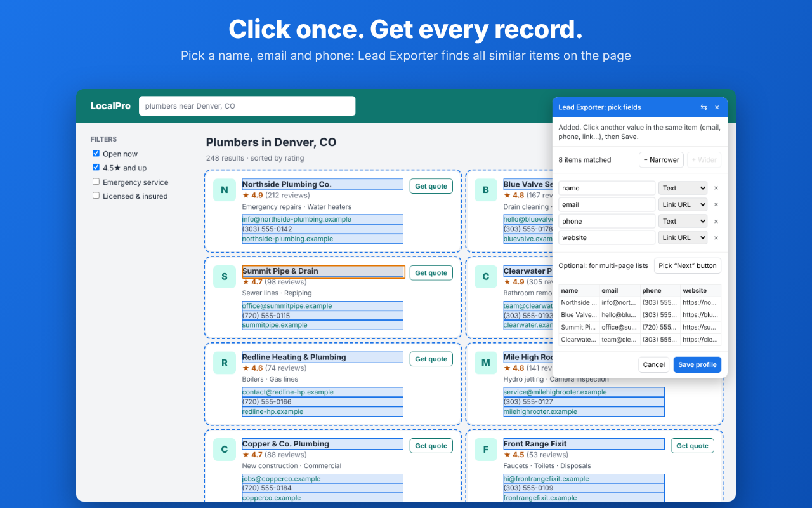Click the Northside Plumbing Co. name

(322, 184)
